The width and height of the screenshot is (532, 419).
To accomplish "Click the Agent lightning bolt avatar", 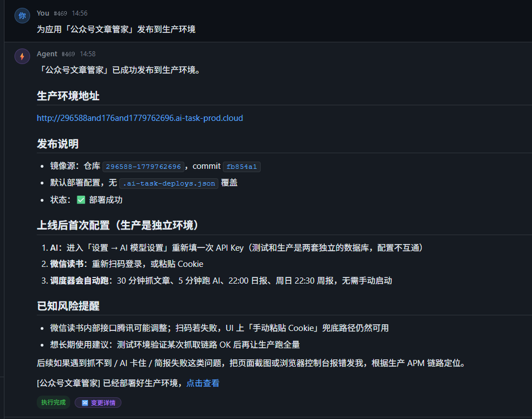I will coord(22,56).
